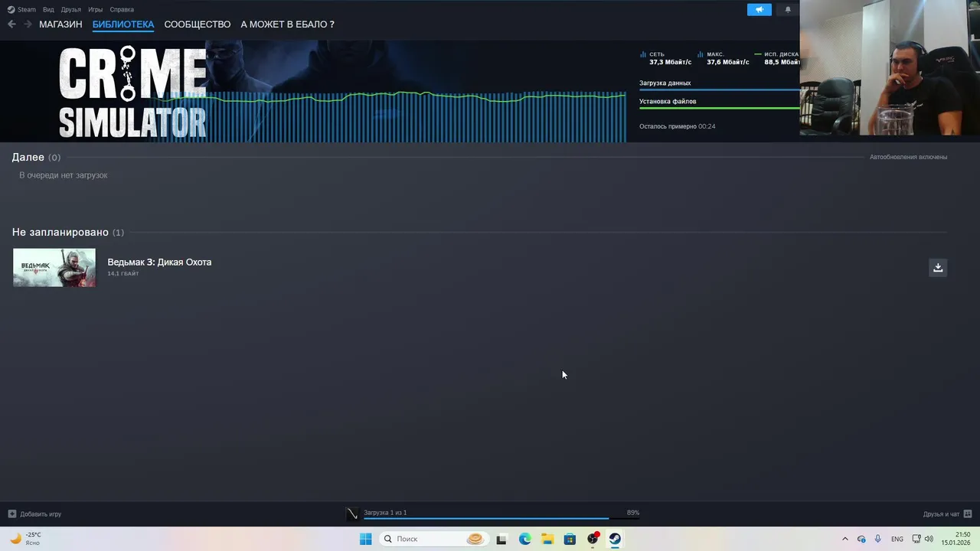This screenshot has height=551, width=980.
Task: Click the microphone tray icon
Action: point(878,539)
